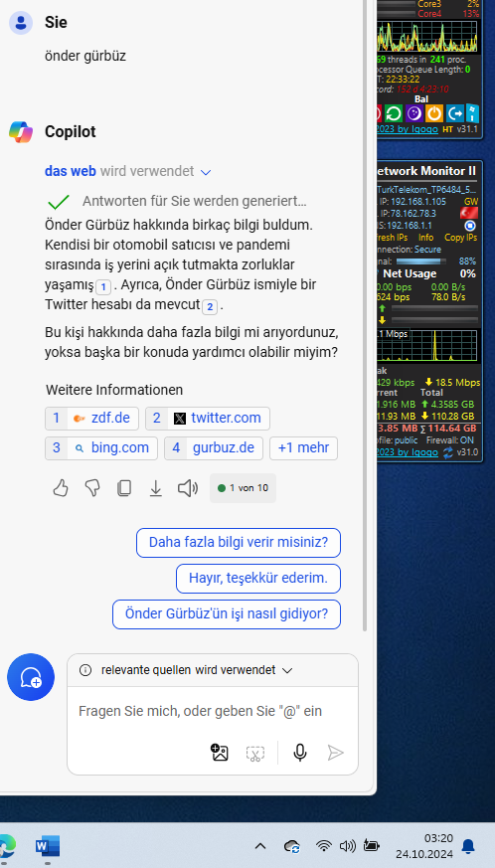Start a new topic chat
Viewport: 495px width, 868px height.
click(x=31, y=677)
